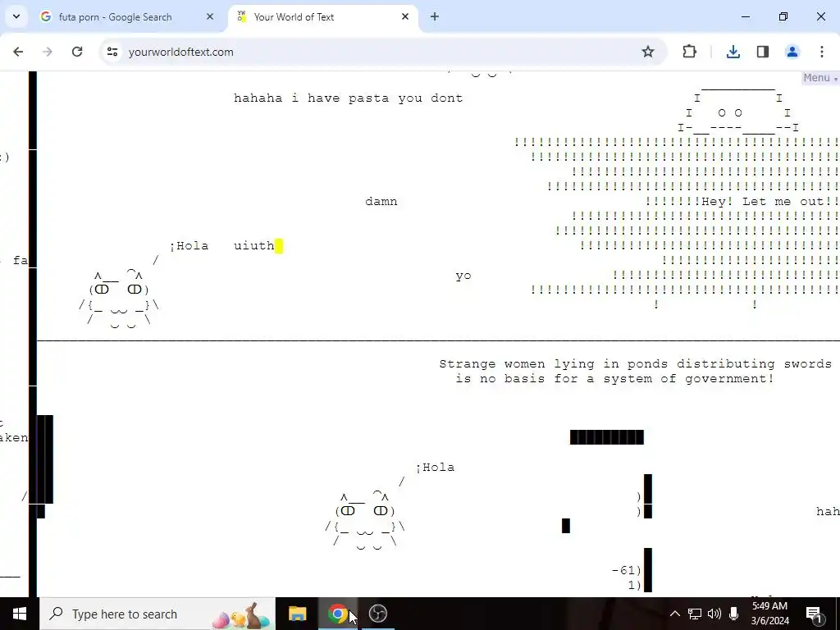Restore down the Chrome window
This screenshot has height=630, width=840.
[x=783, y=17]
